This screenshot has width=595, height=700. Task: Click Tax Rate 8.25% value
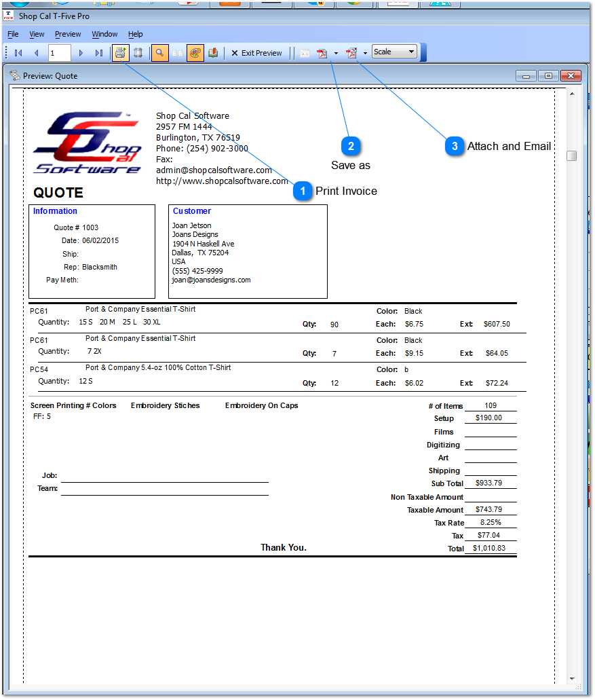(x=491, y=522)
